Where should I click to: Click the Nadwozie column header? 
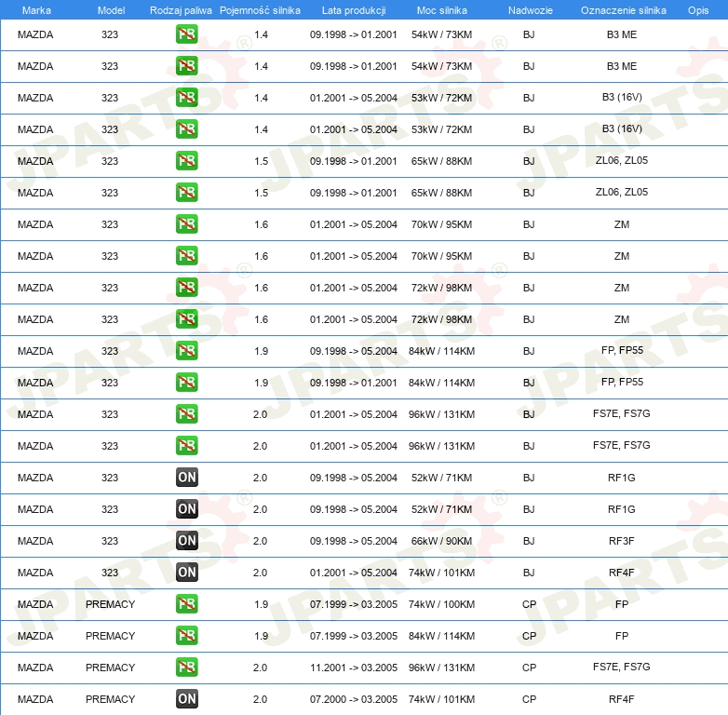coord(531,10)
